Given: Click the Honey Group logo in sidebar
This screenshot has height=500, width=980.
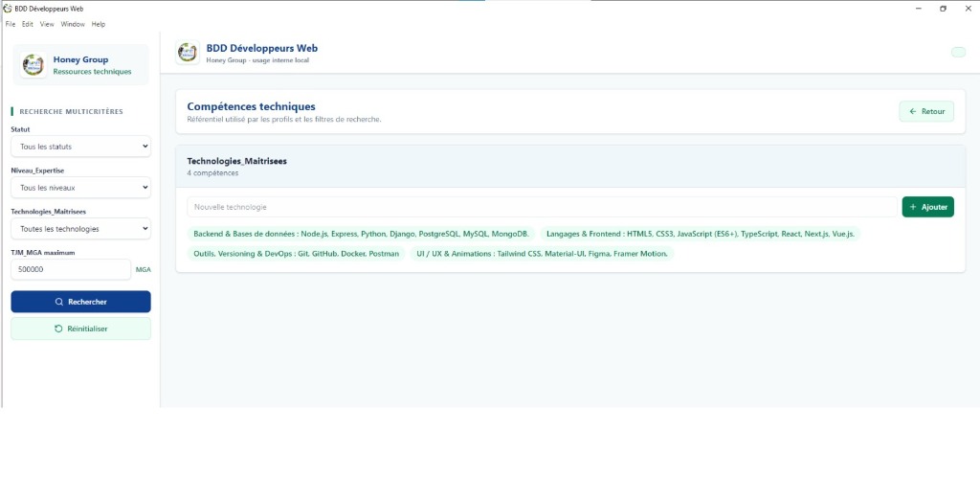Looking at the screenshot, I should click(x=33, y=64).
